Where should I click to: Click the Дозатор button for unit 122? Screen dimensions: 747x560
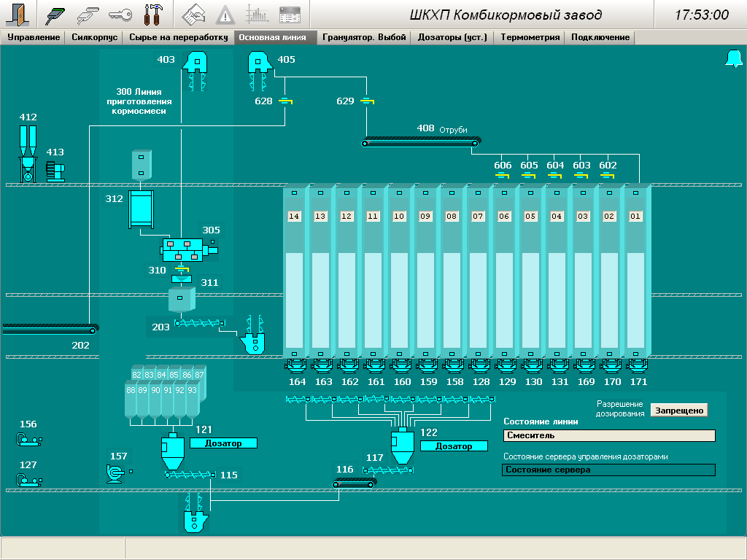tap(454, 446)
